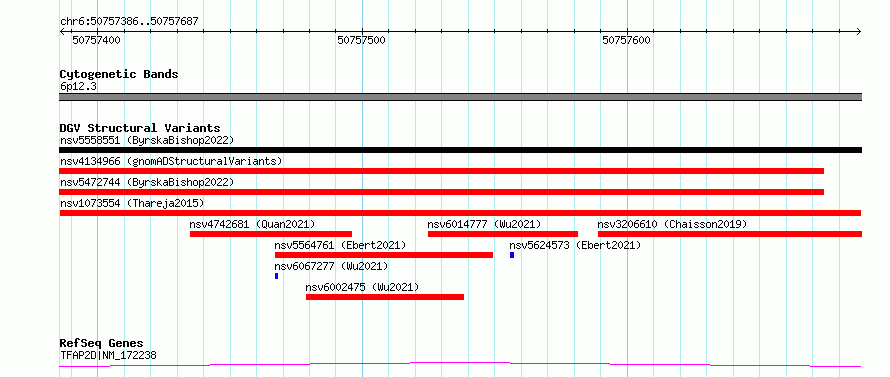Image resolution: width=890 pixels, height=377 pixels.
Task: Open the nsv6014777 (Wu2021) label
Action: pyautogui.click(x=484, y=224)
